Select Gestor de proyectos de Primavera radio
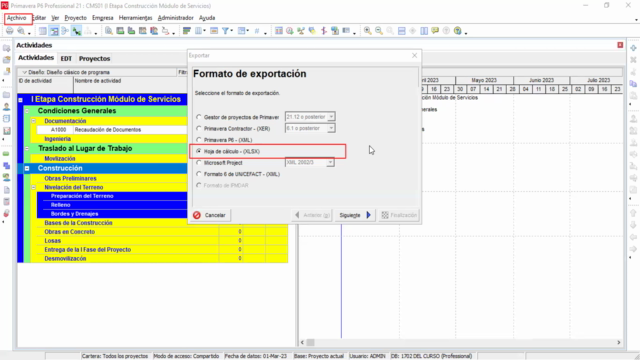This screenshot has width=640, height=360. click(199, 117)
